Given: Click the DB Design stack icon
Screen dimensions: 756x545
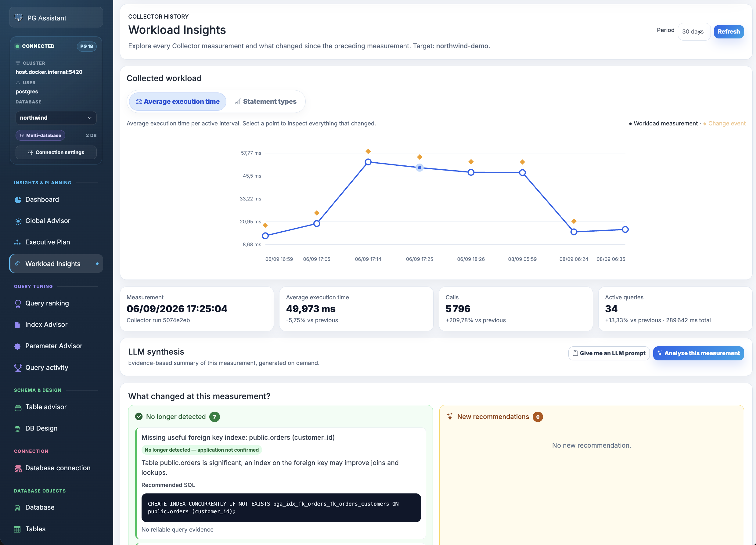Looking at the screenshot, I should click(x=17, y=429).
